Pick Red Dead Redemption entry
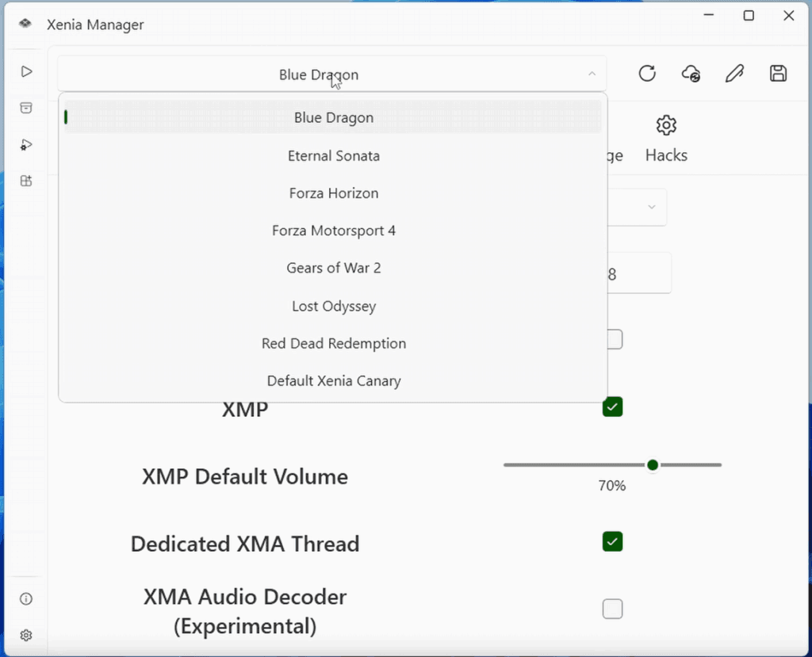This screenshot has height=657, width=812. pos(333,343)
